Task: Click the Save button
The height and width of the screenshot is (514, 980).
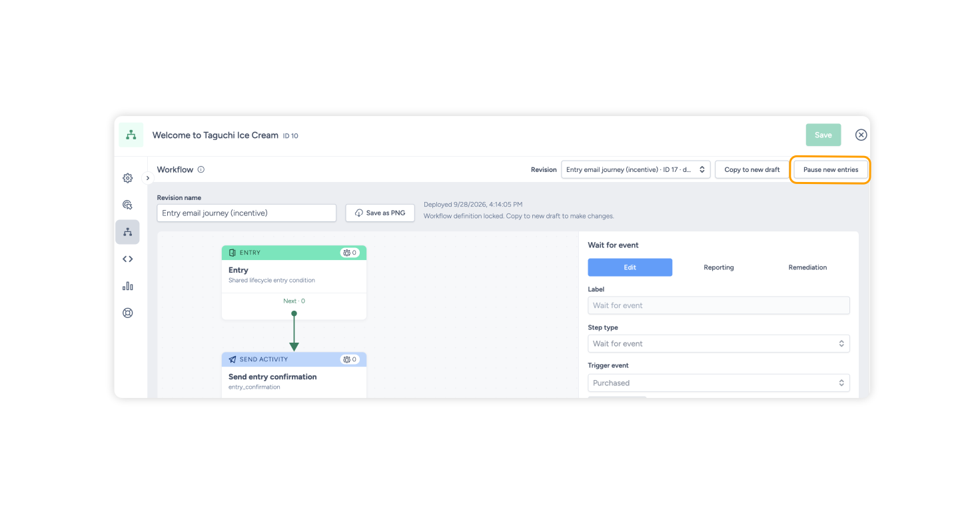Action: point(823,135)
